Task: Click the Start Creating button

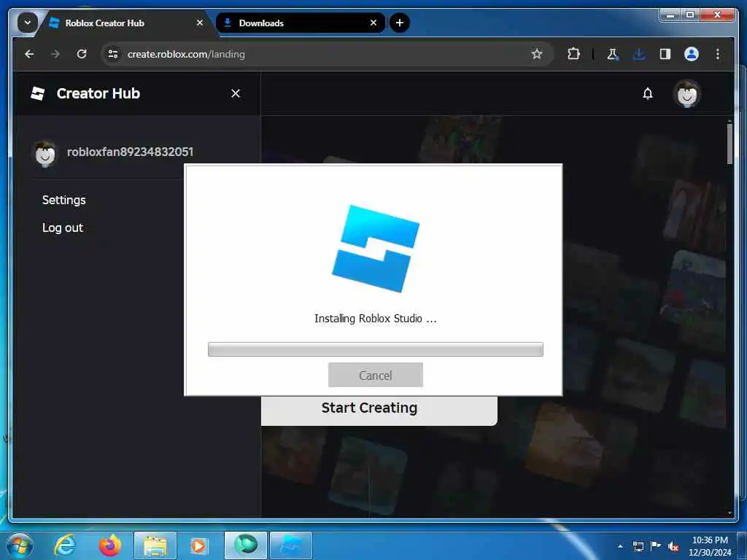Action: pyautogui.click(x=379, y=410)
